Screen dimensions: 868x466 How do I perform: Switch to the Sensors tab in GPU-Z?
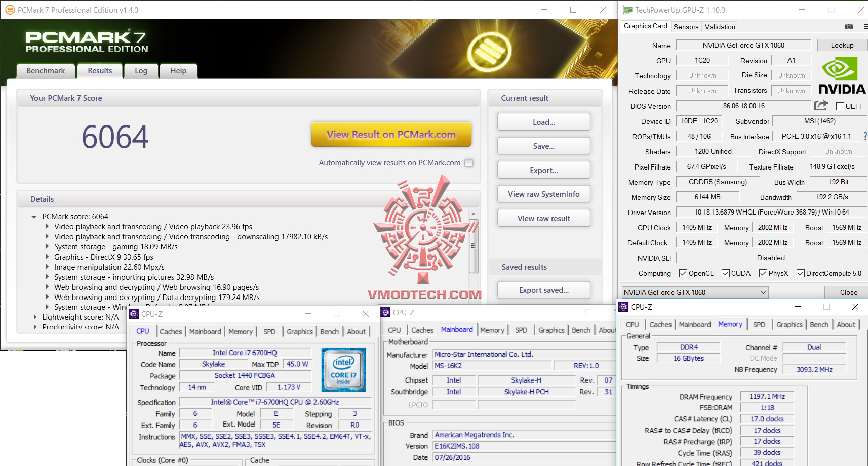(x=686, y=26)
